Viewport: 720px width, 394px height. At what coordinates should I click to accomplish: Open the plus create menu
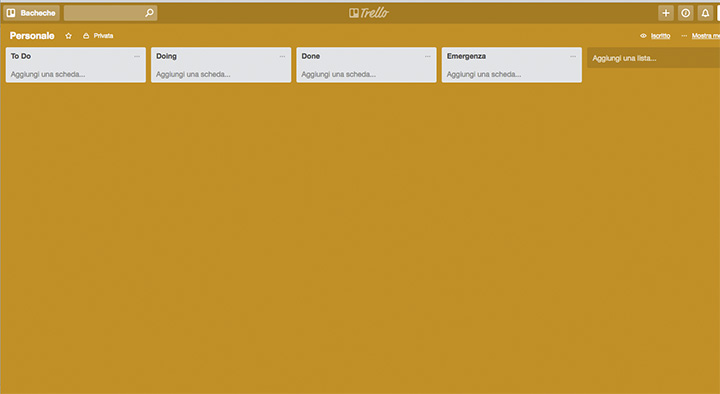point(666,13)
